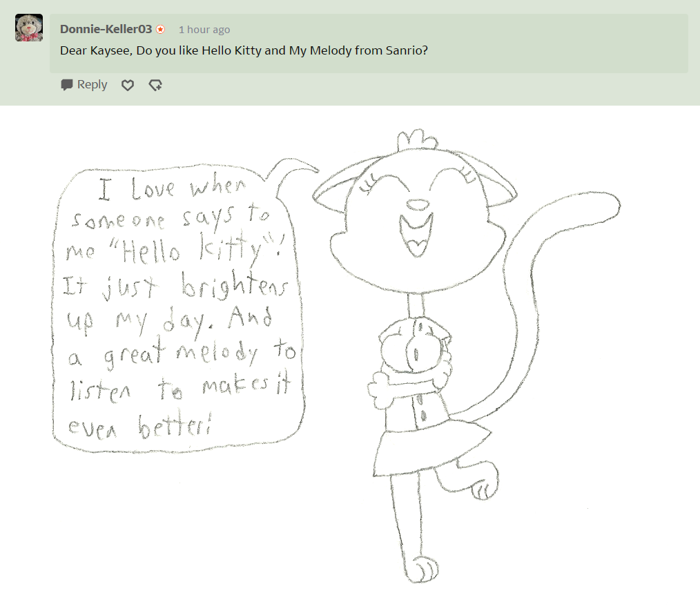
Task: Click the '1 hour ago' timestamp
Action: 204,30
